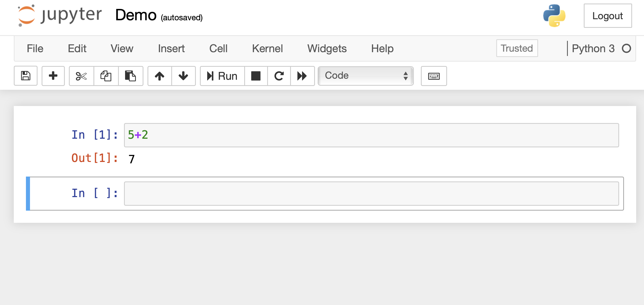Open the Widgets menu
644x305 pixels.
(327, 49)
